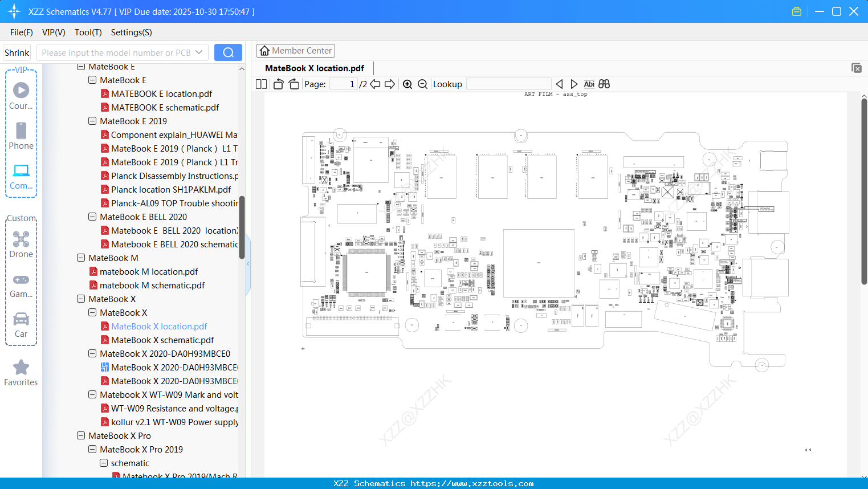The width and height of the screenshot is (868, 489).
Task: Select the Computer category
Action: (21, 176)
